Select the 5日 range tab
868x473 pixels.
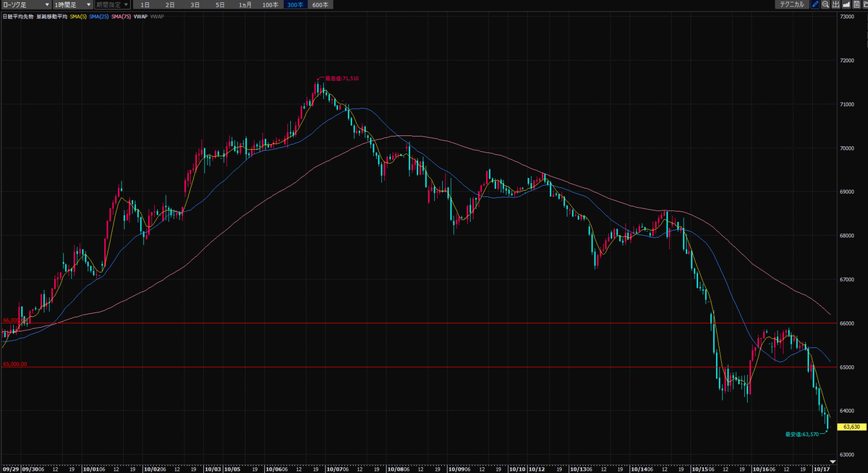point(220,4)
